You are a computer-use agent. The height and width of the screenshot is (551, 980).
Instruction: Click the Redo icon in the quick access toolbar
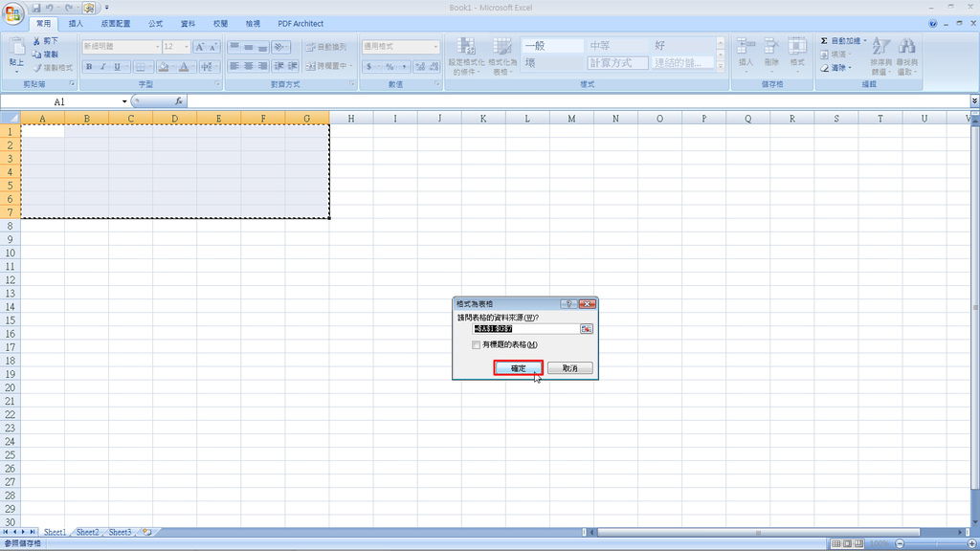pyautogui.click(x=69, y=8)
